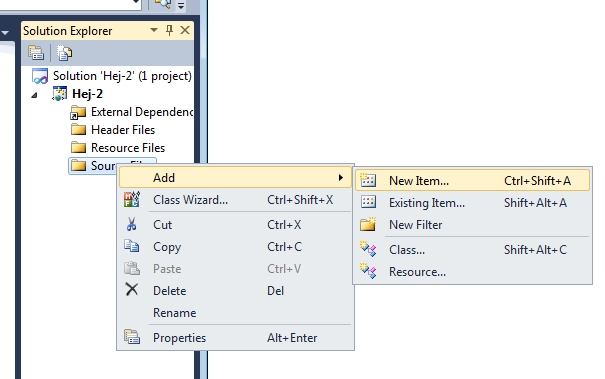
Task: Select the Header Files tree item
Action: coord(123,130)
